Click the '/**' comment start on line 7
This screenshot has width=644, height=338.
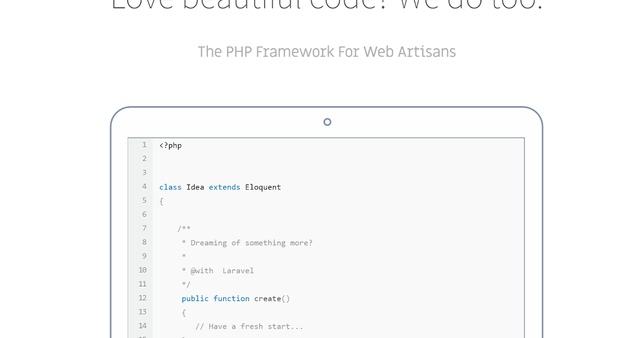coord(184,229)
